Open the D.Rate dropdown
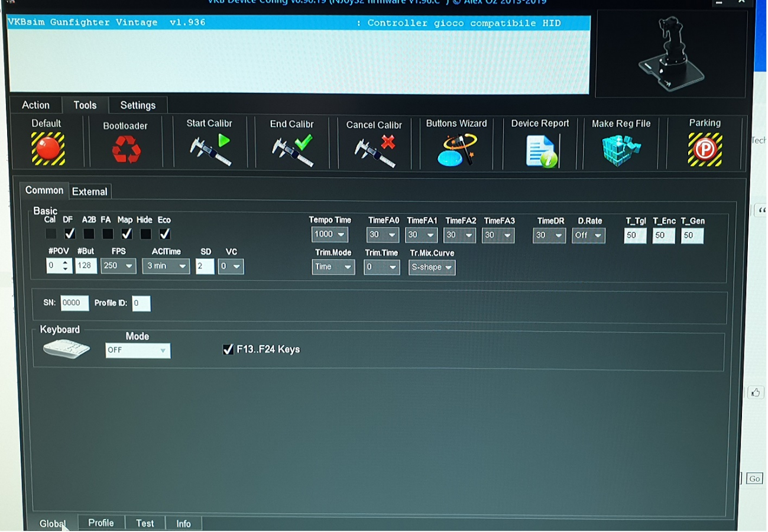This screenshot has width=768, height=532. tap(588, 235)
